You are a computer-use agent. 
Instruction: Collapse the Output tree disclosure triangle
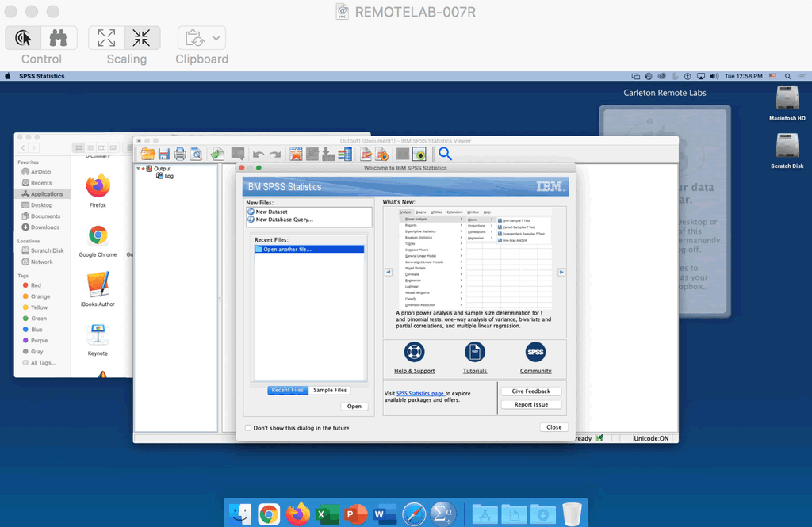[x=138, y=169]
